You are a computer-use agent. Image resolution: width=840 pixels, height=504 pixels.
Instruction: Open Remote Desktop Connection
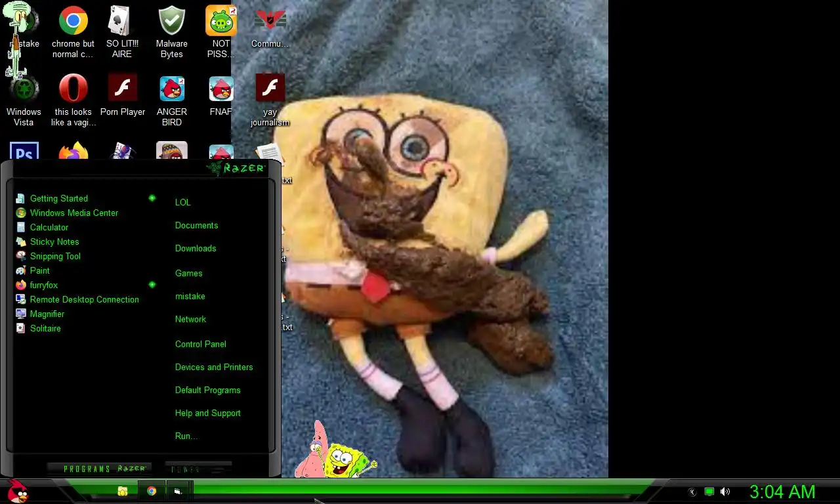tap(84, 299)
